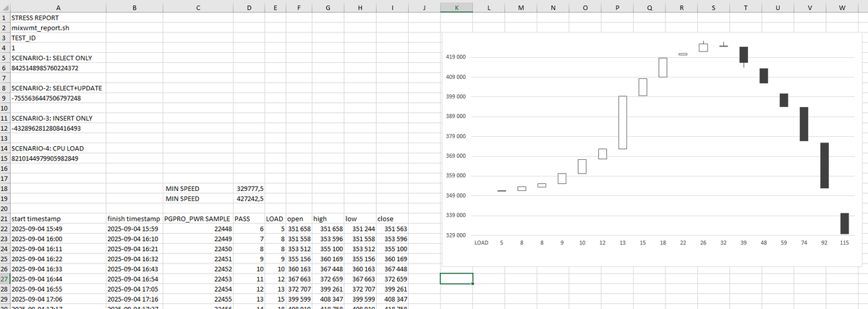Click the 427242,5 value cell
This screenshot has width=868, height=309.
point(250,198)
